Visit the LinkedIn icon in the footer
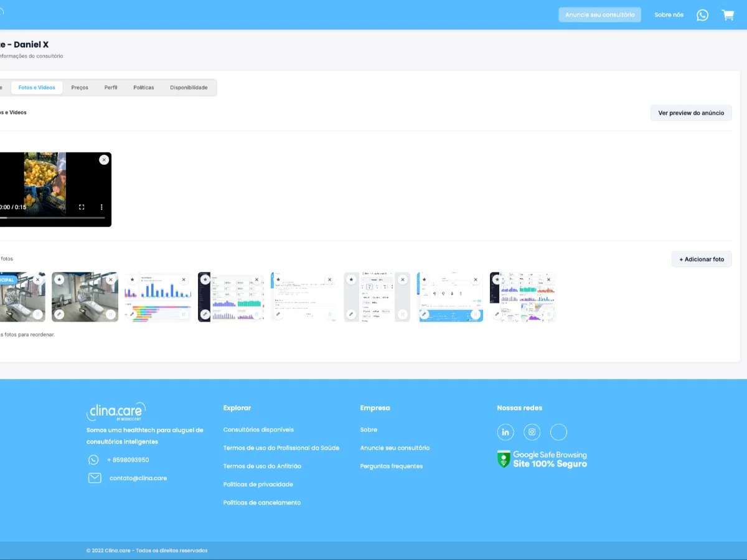 (x=505, y=432)
